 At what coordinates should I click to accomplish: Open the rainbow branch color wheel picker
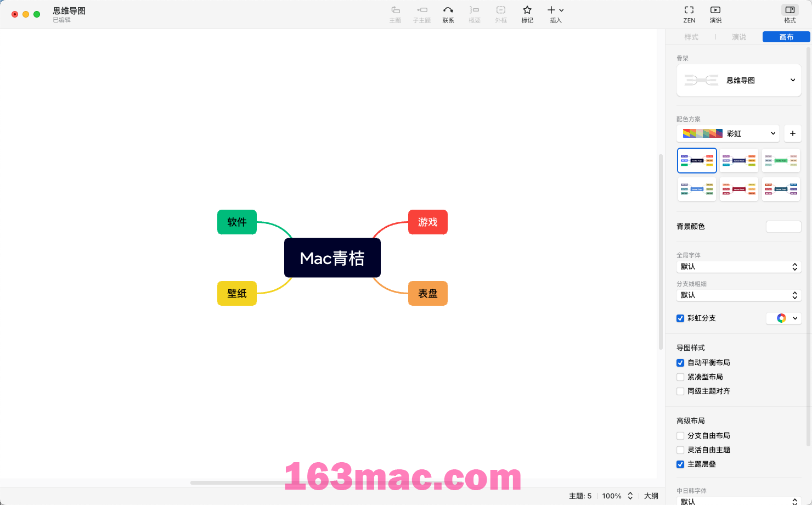[x=783, y=318]
